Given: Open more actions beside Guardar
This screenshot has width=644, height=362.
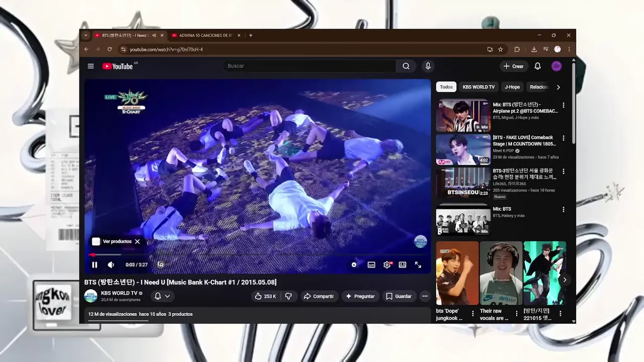Looking at the screenshot, I should point(425,296).
